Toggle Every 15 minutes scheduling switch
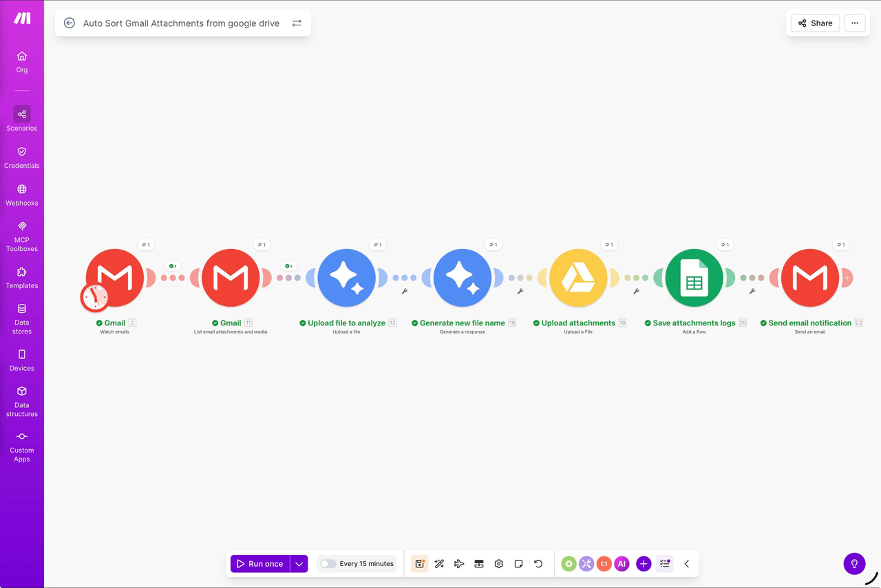 (x=328, y=564)
